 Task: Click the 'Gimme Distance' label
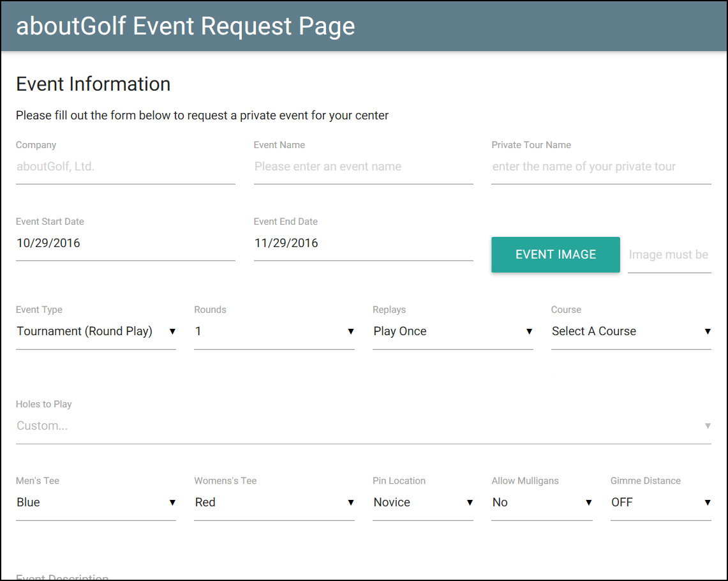click(645, 481)
